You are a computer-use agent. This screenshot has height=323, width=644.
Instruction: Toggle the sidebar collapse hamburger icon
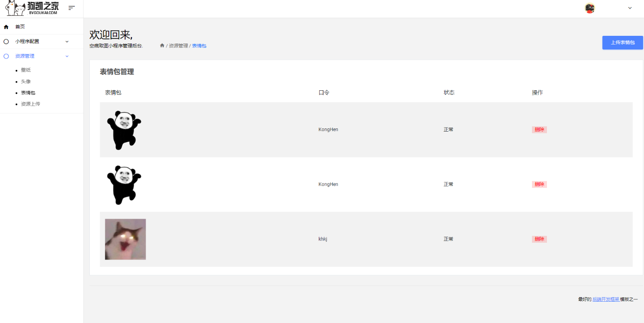(72, 8)
